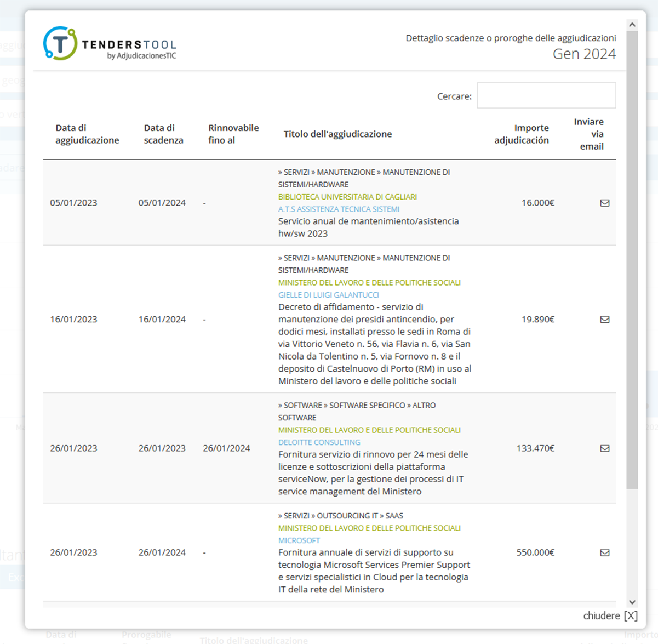The image size is (658, 644).
Task: Sort by Data di aggiudicazione column
Action: (87, 134)
